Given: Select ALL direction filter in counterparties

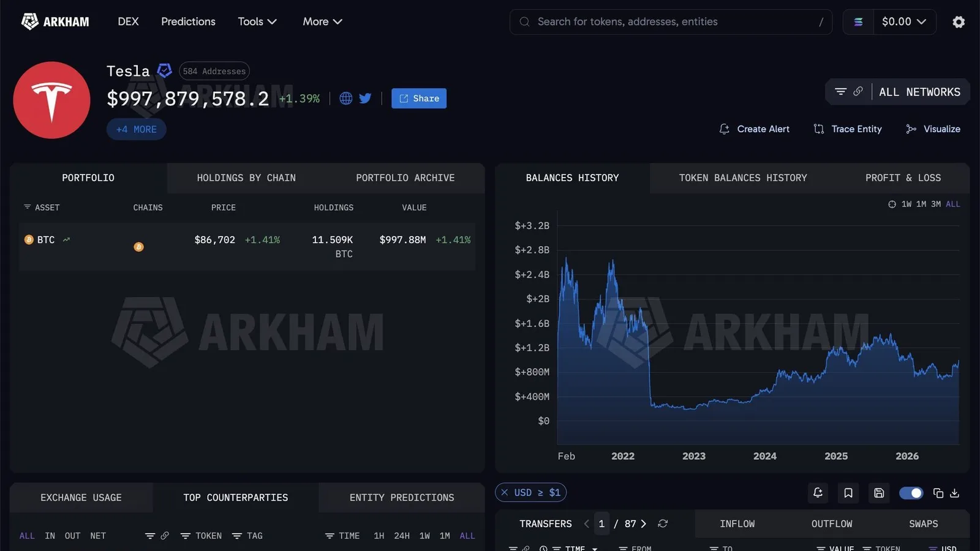Looking at the screenshot, I should [x=27, y=536].
